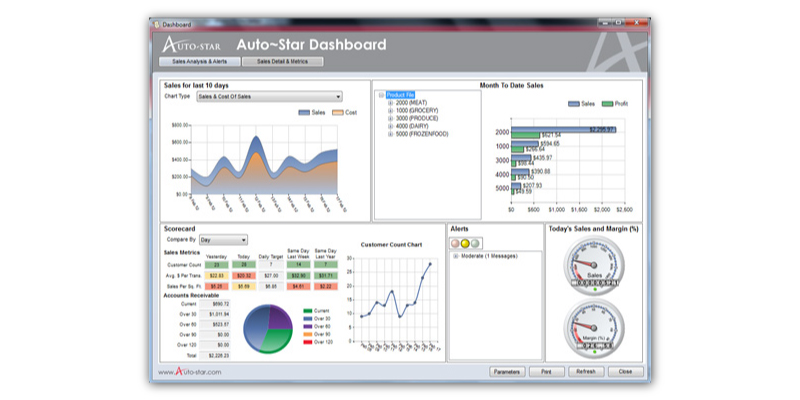Click the green alert severity light
Screen dimensions: 800x400
[x=475, y=243]
